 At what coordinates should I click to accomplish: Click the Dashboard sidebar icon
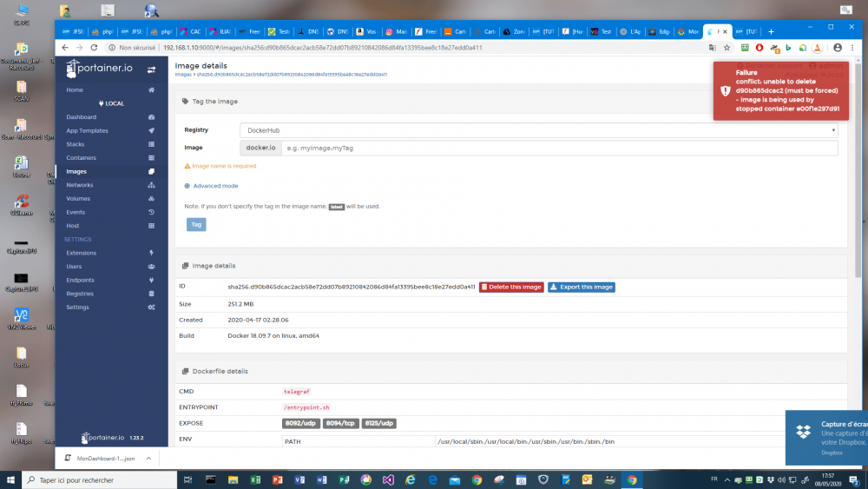coord(152,117)
